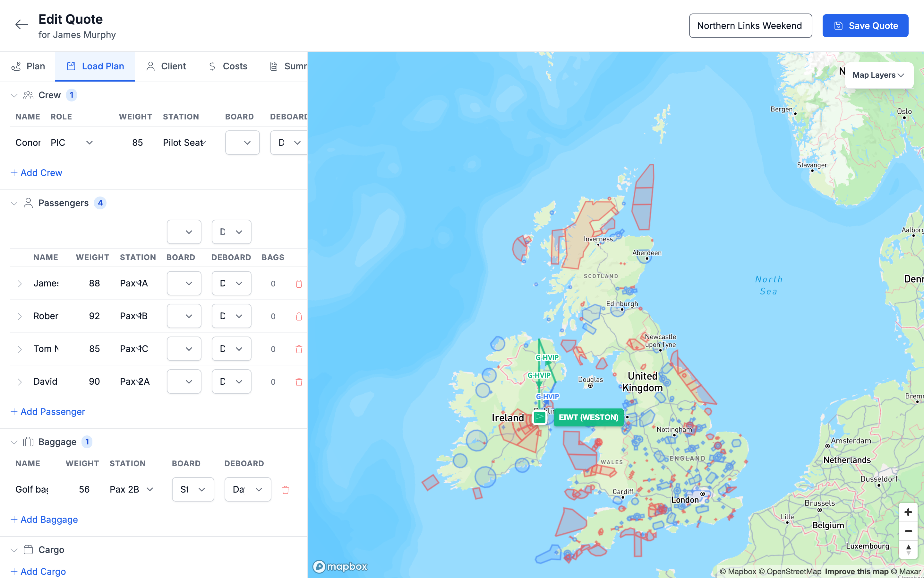Screen dimensions: 924x578
Task: Open Conor's Pilot Seat station dropdown
Action: 185,143
